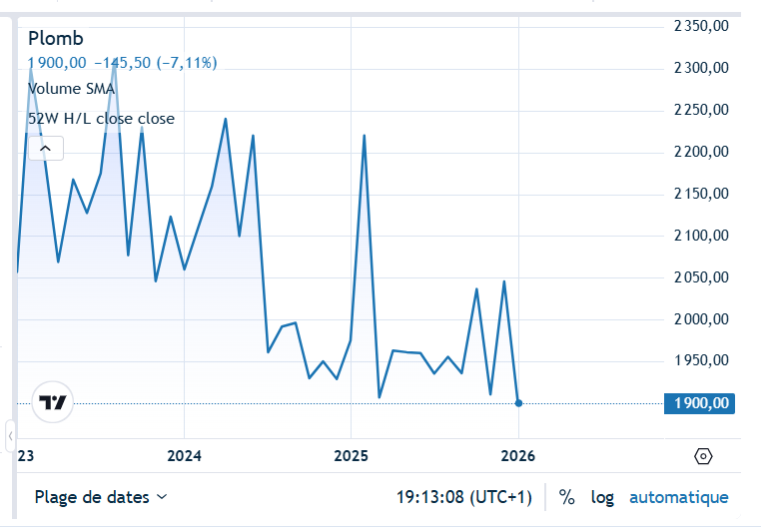Click the 1 900,00 current price label
This screenshot has width=761, height=532.
(699, 403)
